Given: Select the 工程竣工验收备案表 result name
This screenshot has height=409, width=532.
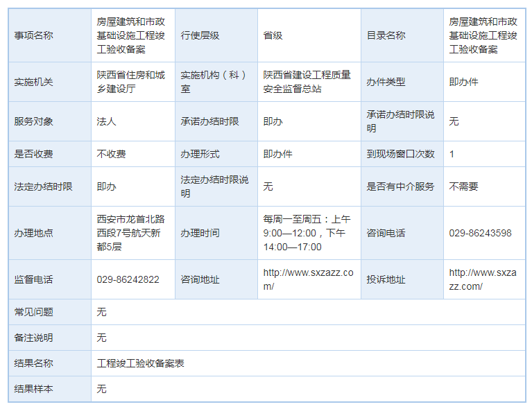Looking at the screenshot, I should [x=140, y=363].
